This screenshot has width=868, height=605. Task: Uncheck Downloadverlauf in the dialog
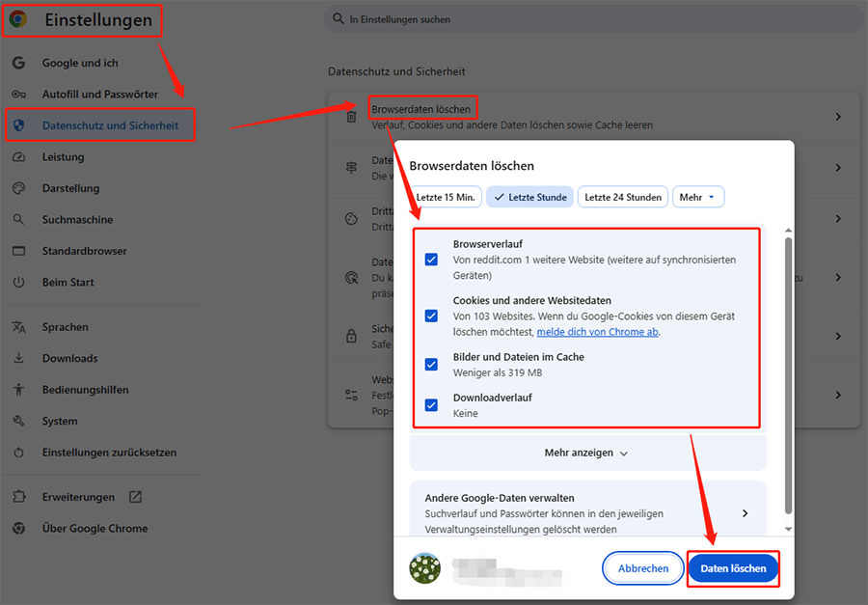pos(431,404)
